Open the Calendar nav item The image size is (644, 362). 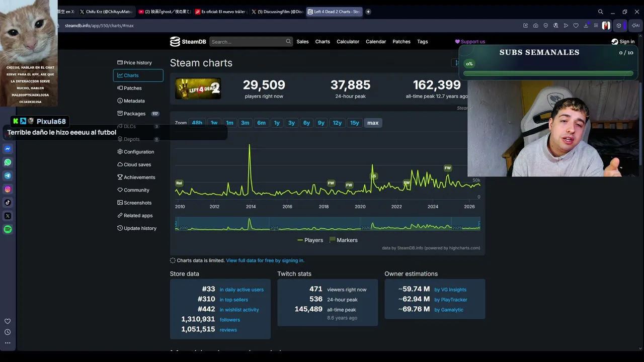coord(376,42)
